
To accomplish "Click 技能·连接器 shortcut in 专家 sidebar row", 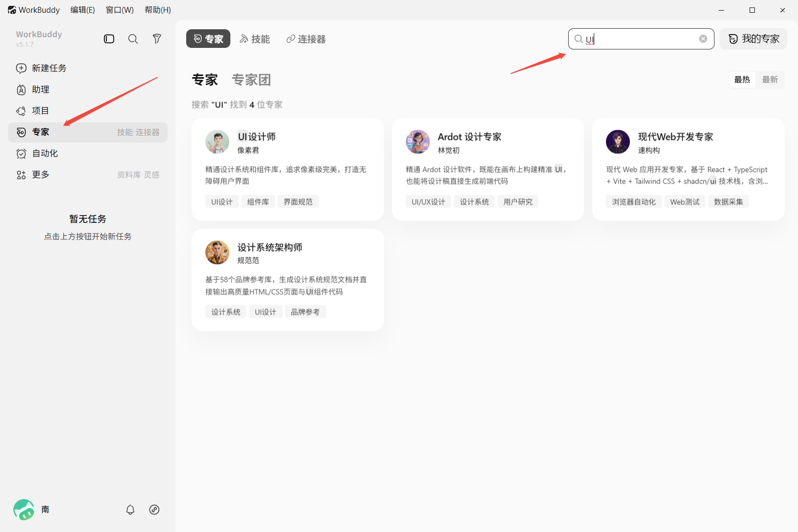I will [x=138, y=132].
